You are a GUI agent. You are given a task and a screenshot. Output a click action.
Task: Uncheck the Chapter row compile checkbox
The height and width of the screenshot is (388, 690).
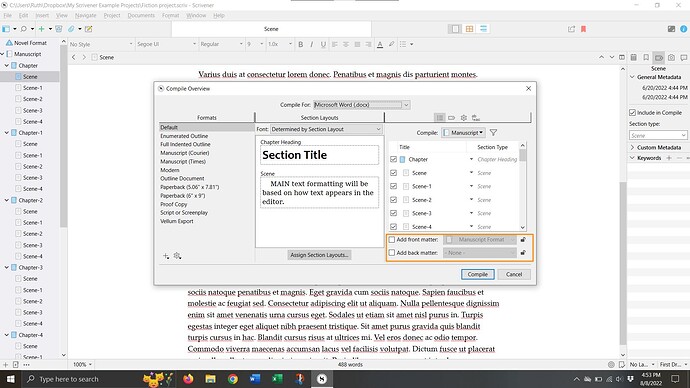(393, 159)
